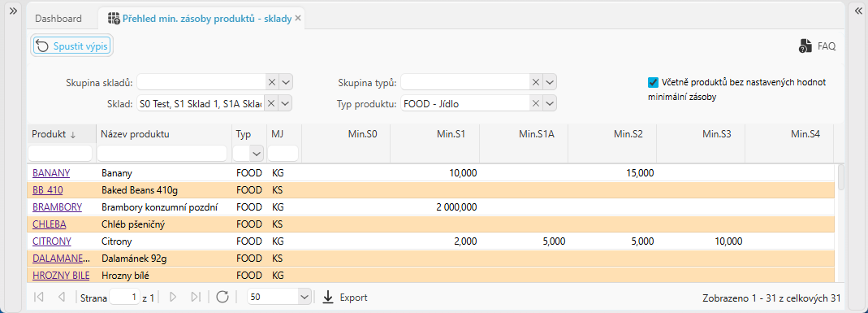The width and height of the screenshot is (868, 313).
Task: Clear the Sklad selection
Action: tap(271, 103)
